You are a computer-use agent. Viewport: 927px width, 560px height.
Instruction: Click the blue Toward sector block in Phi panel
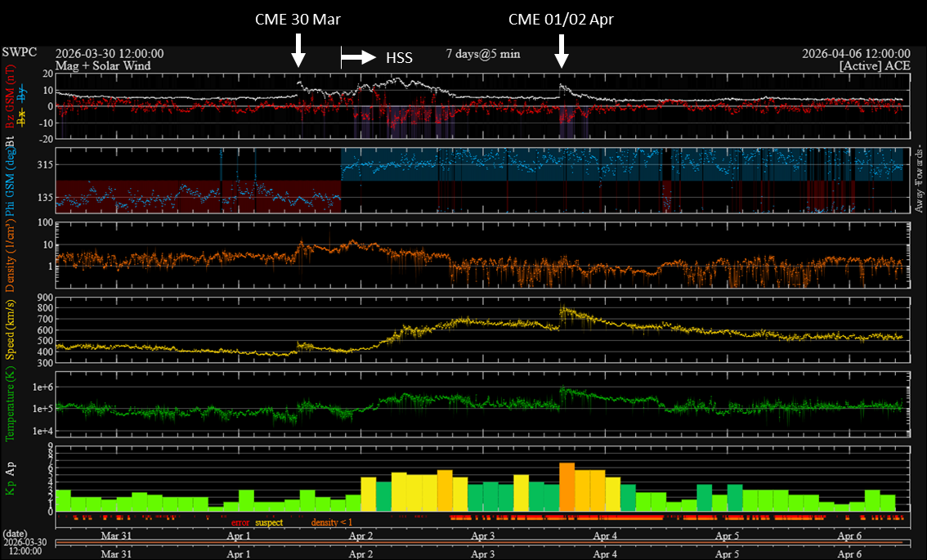621,164
